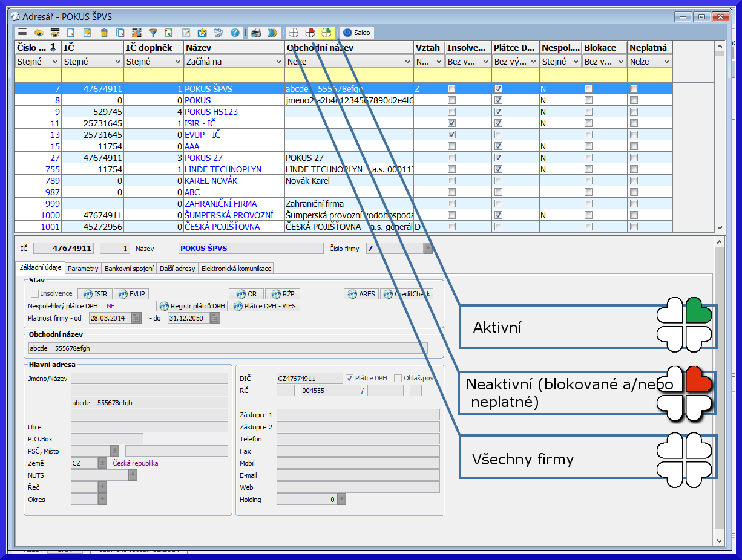Open help with the question mark icon
Image resolution: width=742 pixels, height=560 pixels.
pyautogui.click(x=235, y=33)
